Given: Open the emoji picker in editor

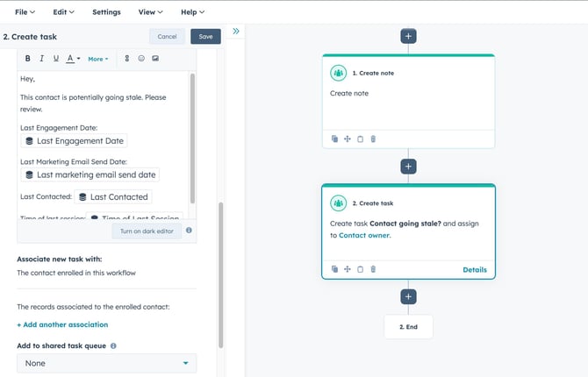Looking at the screenshot, I should tap(140, 59).
